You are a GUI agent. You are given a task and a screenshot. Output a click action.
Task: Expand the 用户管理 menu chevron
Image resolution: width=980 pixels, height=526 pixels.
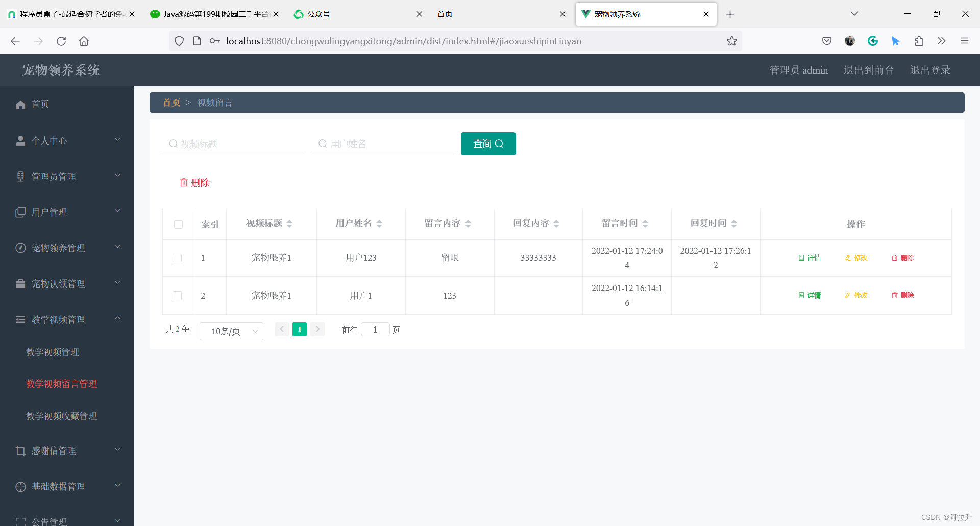(118, 211)
